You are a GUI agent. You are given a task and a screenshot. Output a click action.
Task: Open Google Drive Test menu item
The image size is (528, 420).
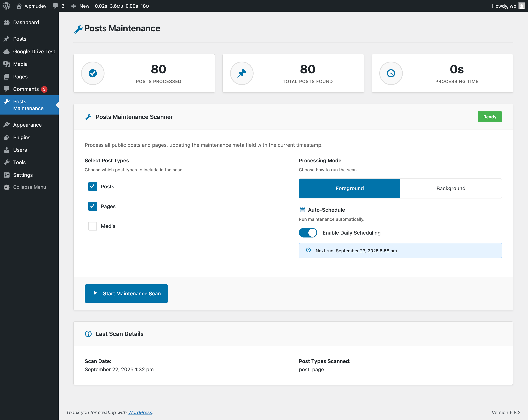29,51
